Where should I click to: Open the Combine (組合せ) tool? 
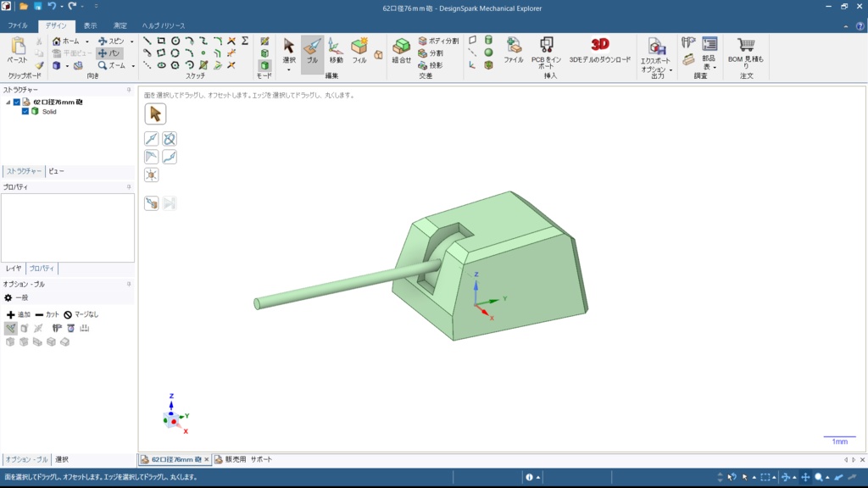click(401, 51)
